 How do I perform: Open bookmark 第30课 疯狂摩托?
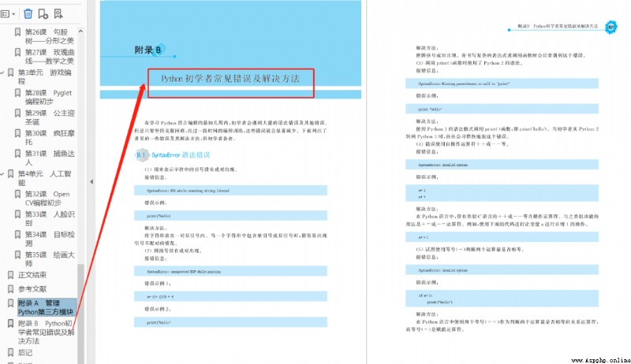click(x=50, y=137)
